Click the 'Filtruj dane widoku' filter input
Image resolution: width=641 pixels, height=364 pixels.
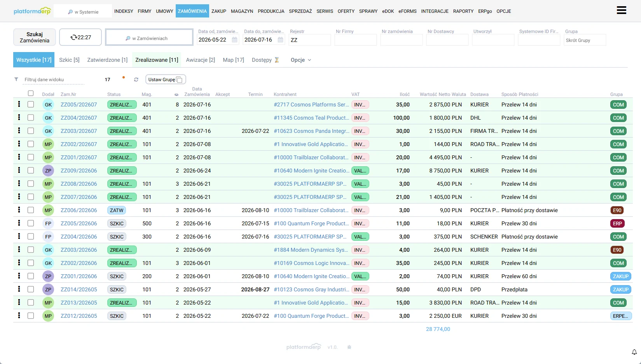pos(54,80)
